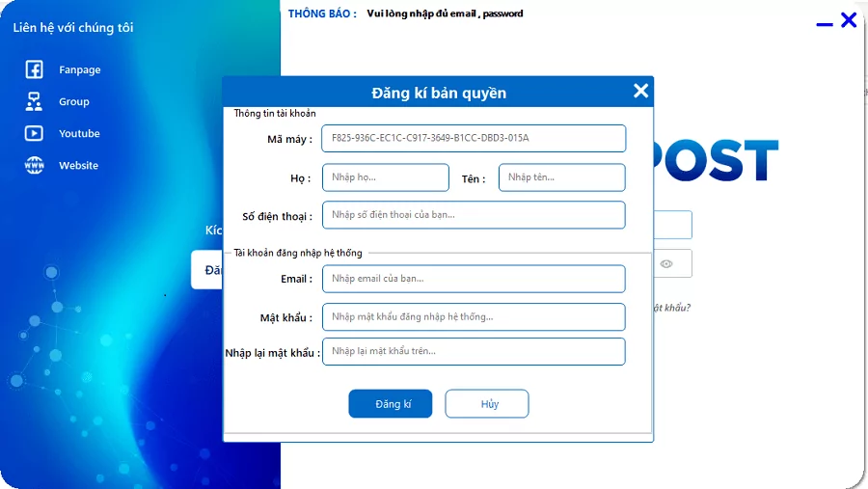Toggle password visibility eye icon
Image resolution: width=868 pixels, height=489 pixels.
click(666, 263)
